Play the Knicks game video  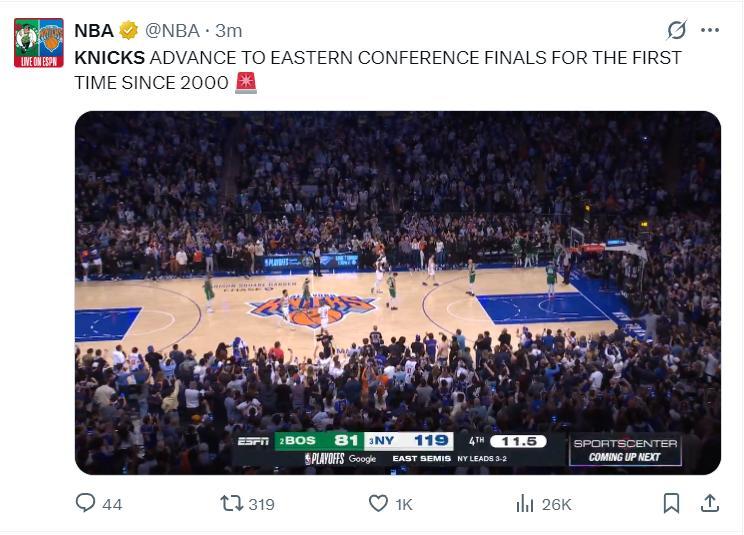pos(397,291)
